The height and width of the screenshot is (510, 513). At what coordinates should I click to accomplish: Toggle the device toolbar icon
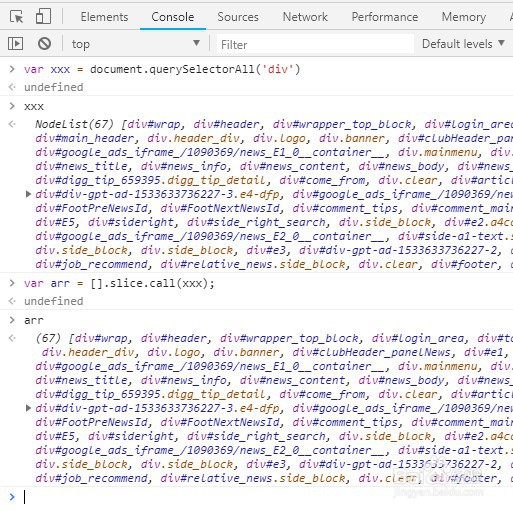(43, 16)
